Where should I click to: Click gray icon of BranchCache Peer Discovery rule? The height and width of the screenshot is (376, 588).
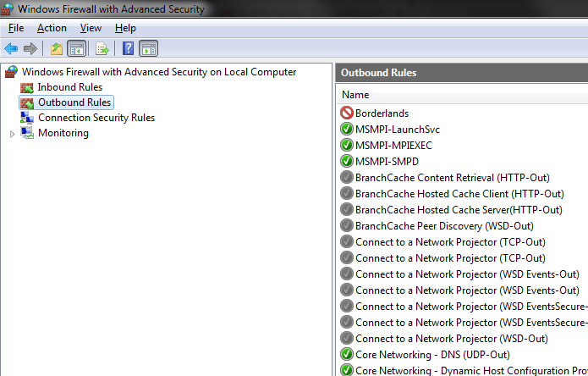[346, 225]
